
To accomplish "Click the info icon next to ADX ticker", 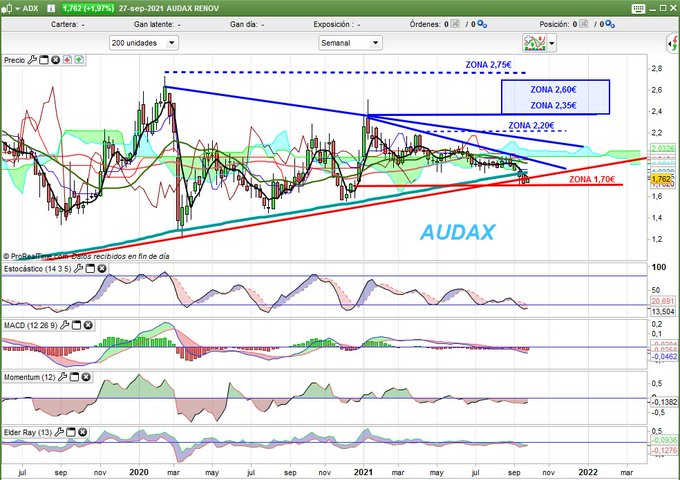I will click(51, 8).
